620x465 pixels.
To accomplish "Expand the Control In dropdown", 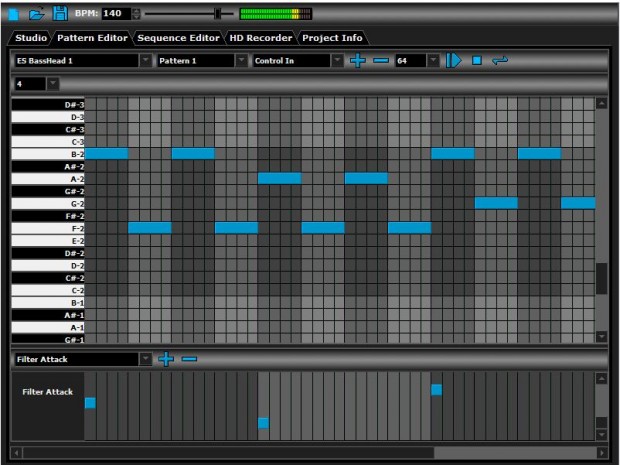I will [337, 60].
